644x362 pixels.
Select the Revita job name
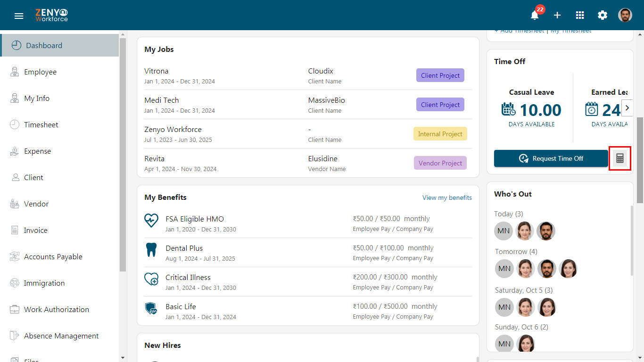pyautogui.click(x=155, y=159)
